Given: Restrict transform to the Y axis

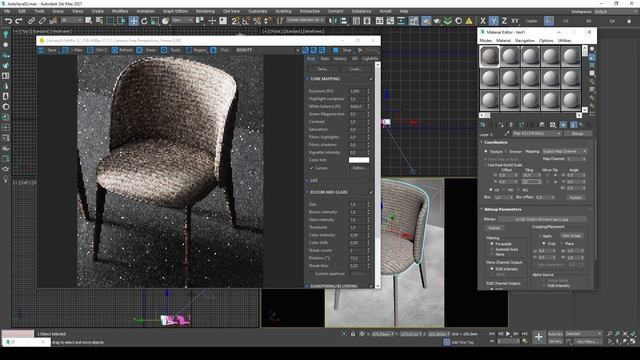Looking at the screenshot, I should [x=493, y=21].
